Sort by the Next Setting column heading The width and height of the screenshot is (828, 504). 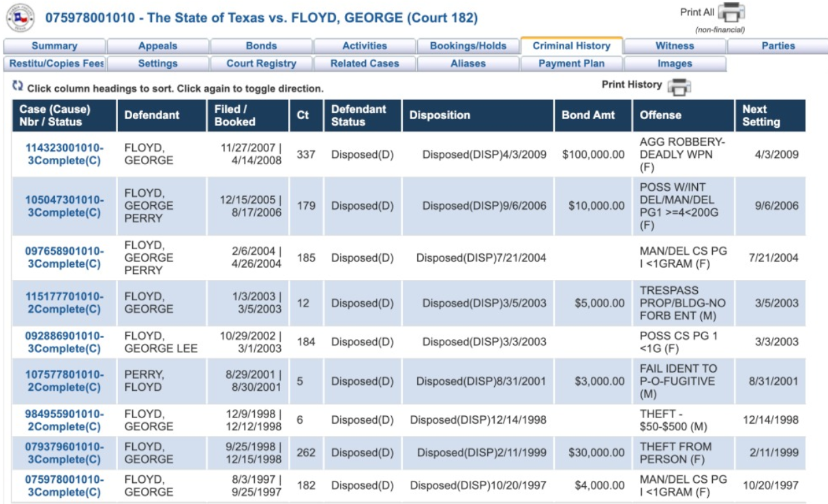[x=770, y=116]
